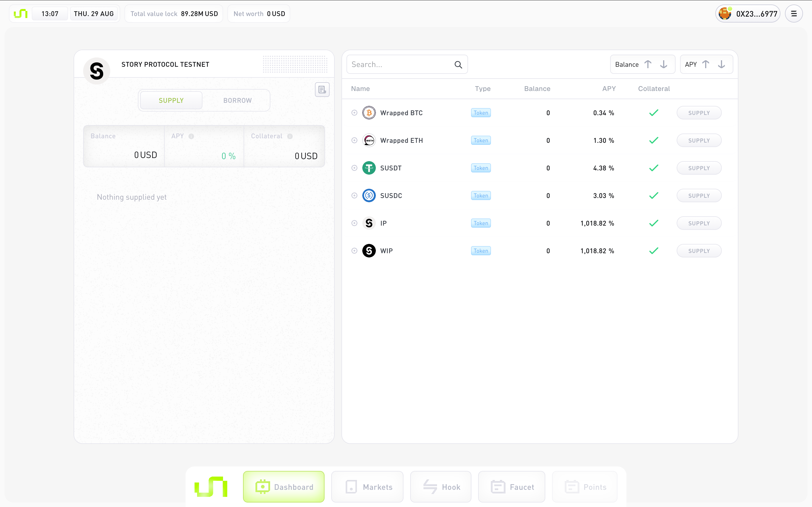Open the transaction history document icon
The width and height of the screenshot is (812, 507).
(322, 90)
